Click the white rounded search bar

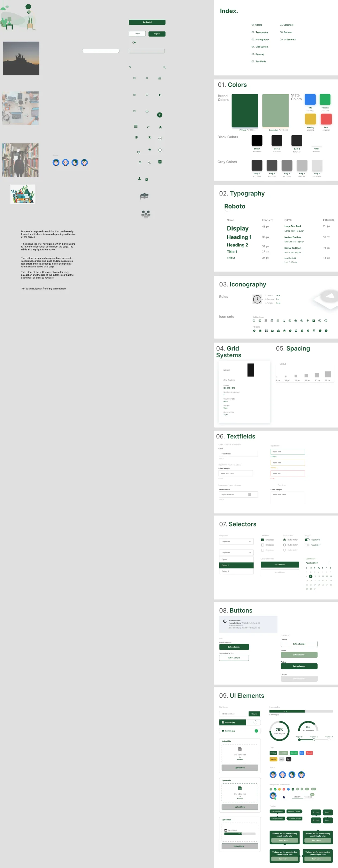click(101, 51)
